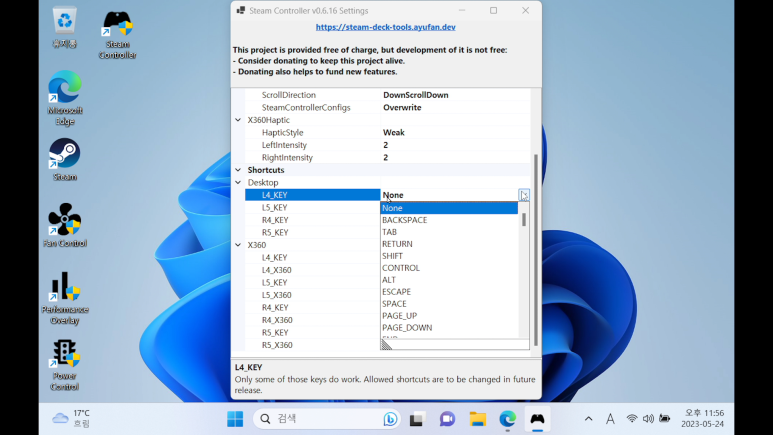Click the input language indicator A
This screenshot has height=435, width=773.
point(610,419)
